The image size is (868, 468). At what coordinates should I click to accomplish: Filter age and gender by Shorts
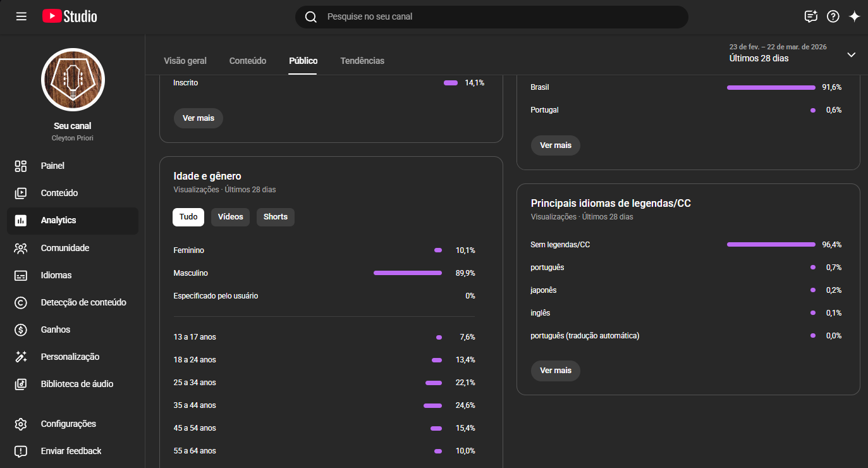click(275, 217)
